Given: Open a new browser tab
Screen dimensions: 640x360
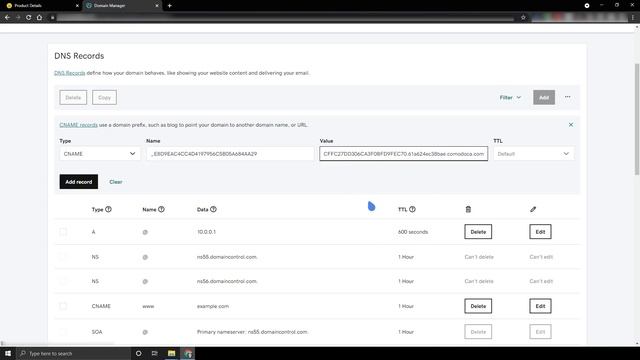Looking at the screenshot, I should (169, 6).
